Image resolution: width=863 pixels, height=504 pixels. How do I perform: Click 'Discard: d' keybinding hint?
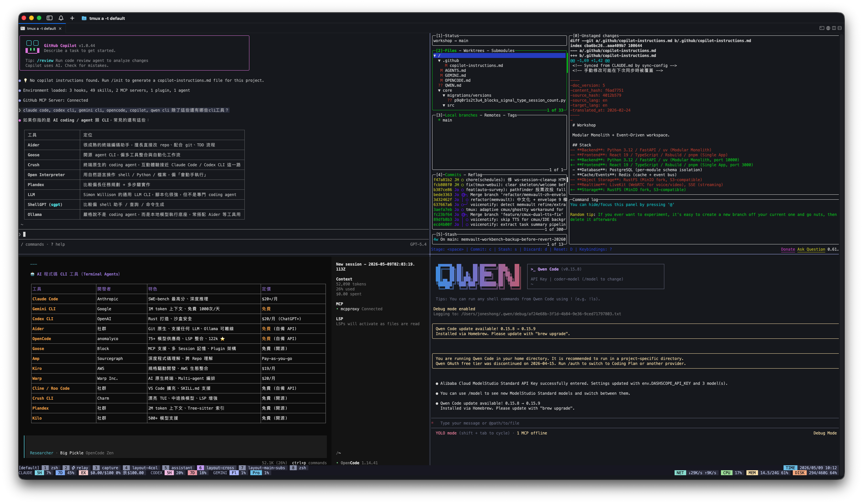point(535,249)
